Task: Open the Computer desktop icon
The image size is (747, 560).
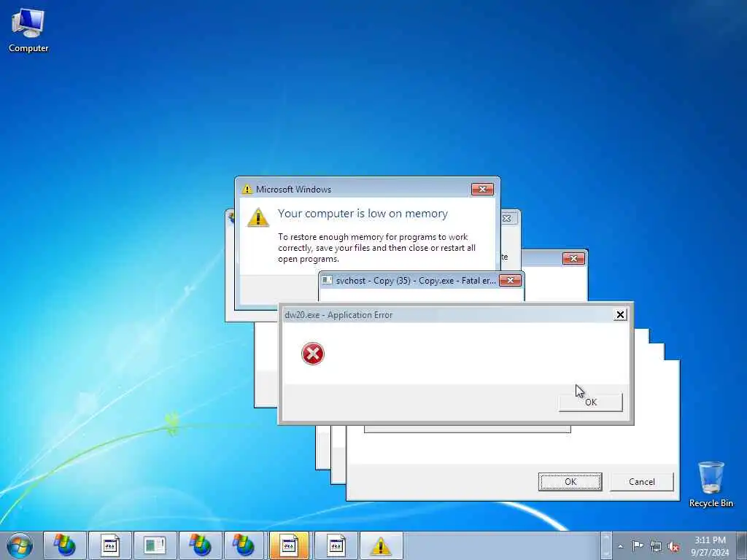Action: click(x=28, y=31)
